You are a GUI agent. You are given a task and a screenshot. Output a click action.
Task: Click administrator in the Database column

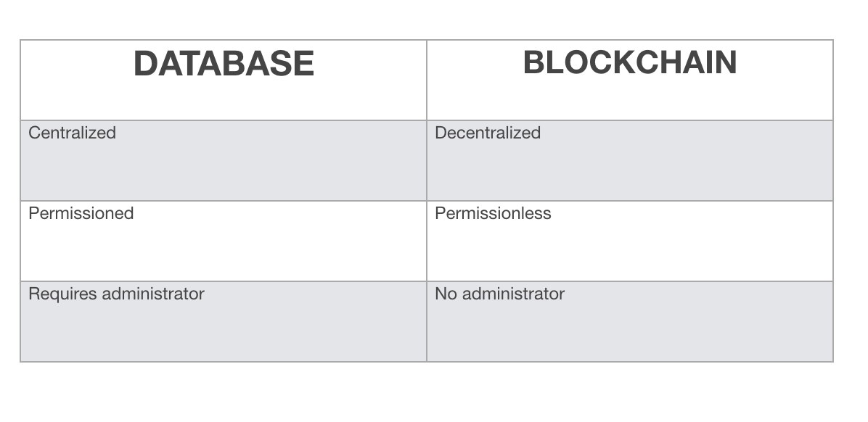click(153, 294)
